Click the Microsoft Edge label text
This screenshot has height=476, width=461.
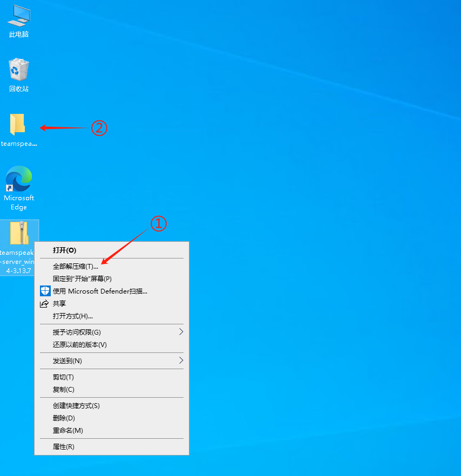click(x=19, y=202)
